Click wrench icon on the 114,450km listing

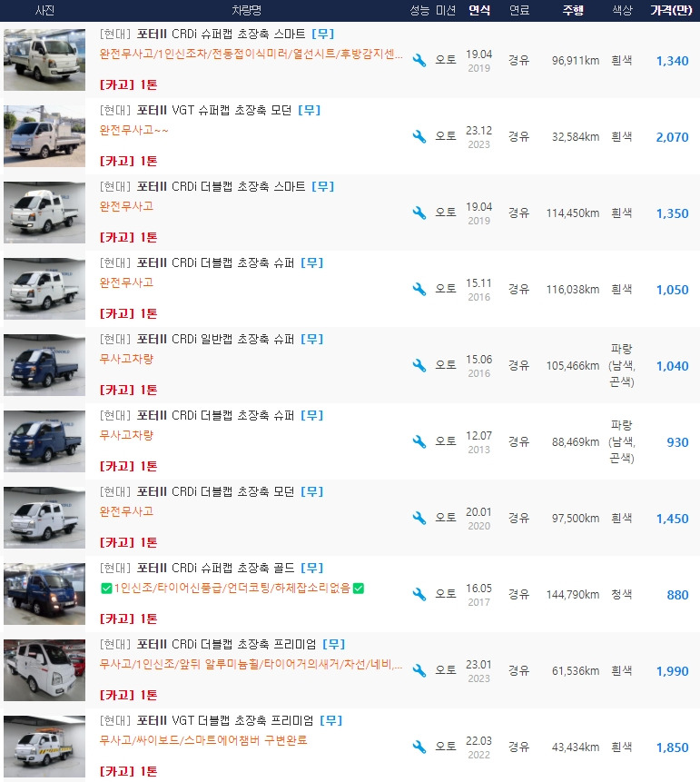419,213
